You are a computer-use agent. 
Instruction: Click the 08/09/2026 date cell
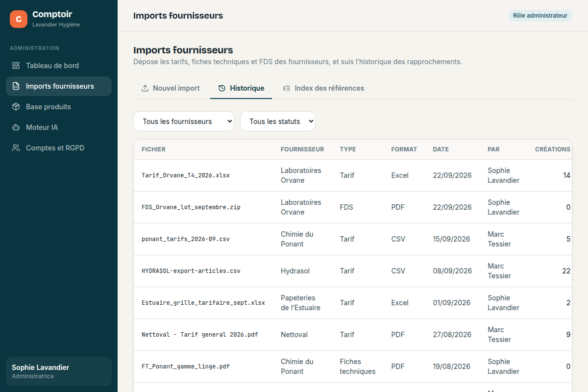point(452,271)
